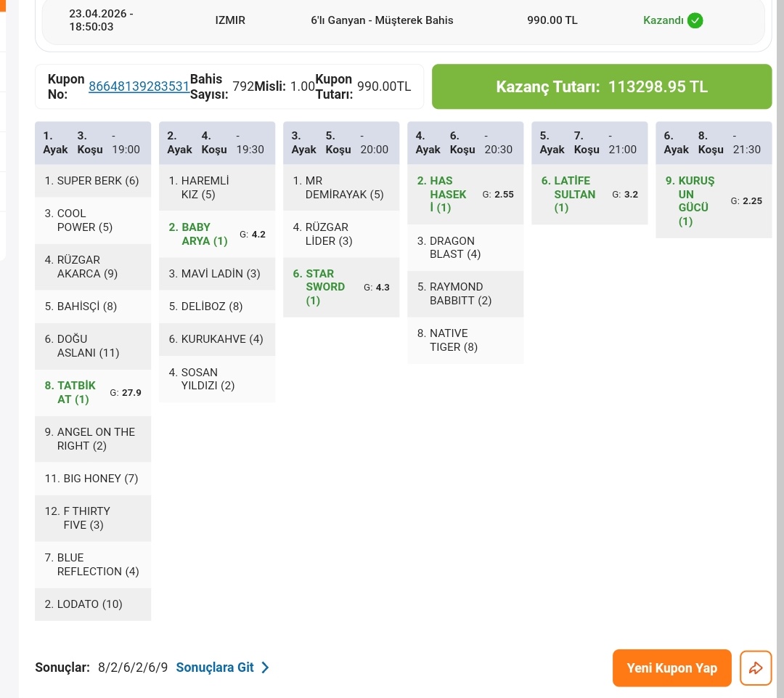
Task: Click results text 8/2/6/2/6/9
Action: click(x=133, y=667)
